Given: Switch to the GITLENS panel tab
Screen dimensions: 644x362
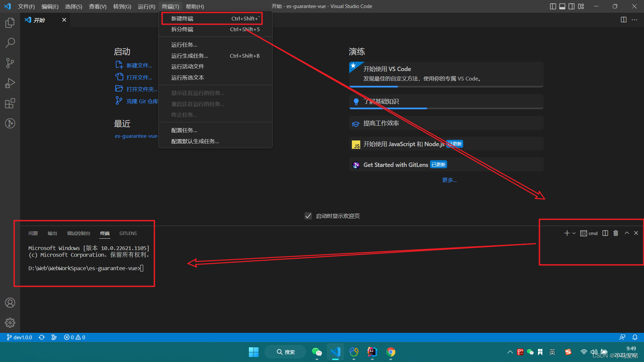Looking at the screenshot, I should [128, 233].
